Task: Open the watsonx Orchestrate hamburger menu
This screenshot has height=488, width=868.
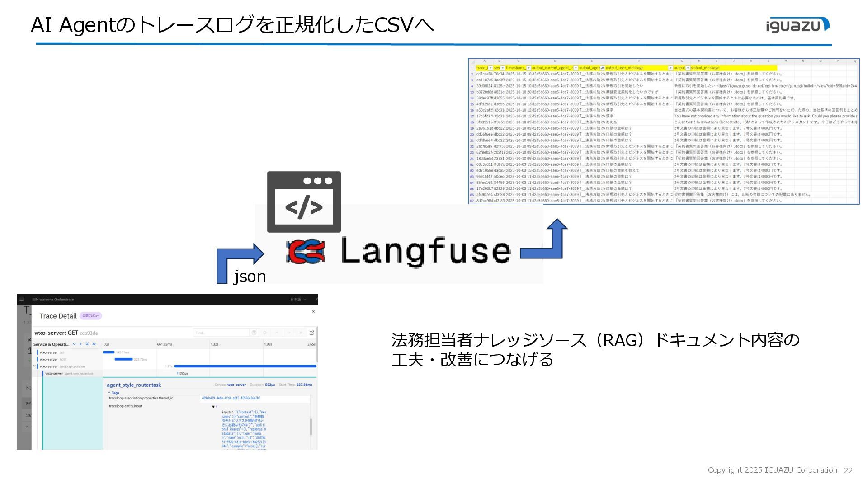Action: 22,300
